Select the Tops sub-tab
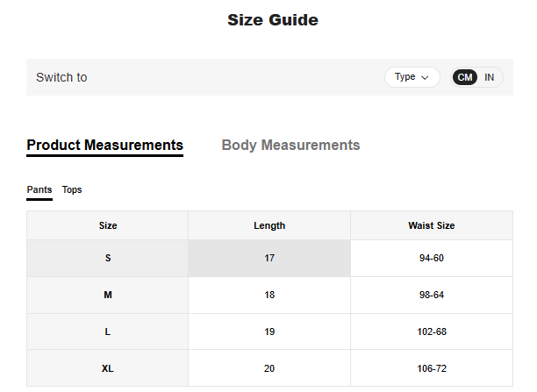 [x=72, y=189]
